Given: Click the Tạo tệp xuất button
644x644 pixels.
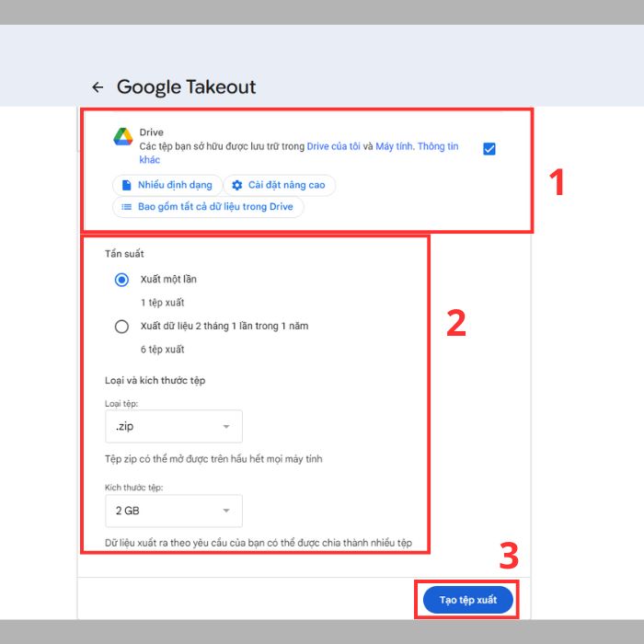Looking at the screenshot, I should 467,600.
